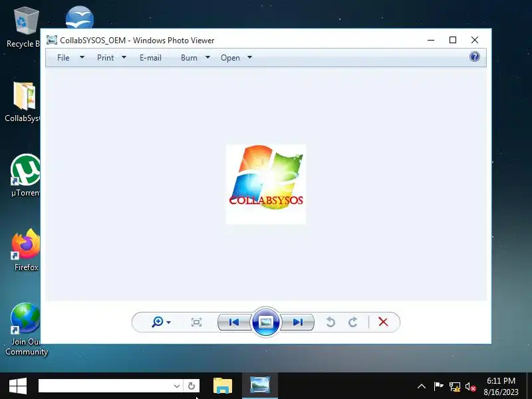Image resolution: width=532 pixels, height=399 pixels.
Task: Expand the zoom slider dropdown arrow
Action: (x=169, y=323)
